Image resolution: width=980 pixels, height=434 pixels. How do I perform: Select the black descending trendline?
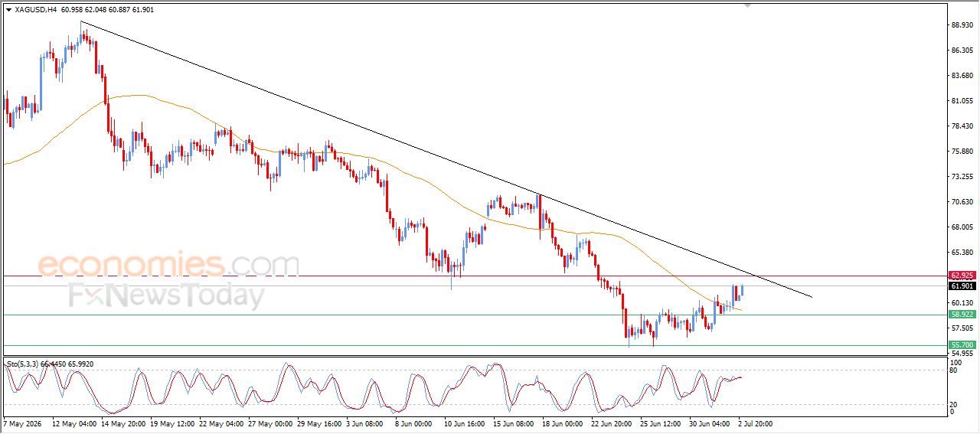pyautogui.click(x=444, y=158)
